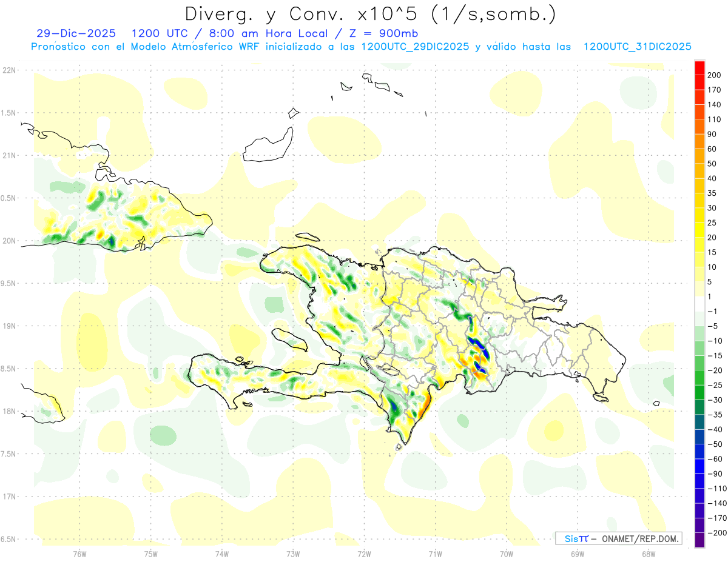Click the positive '110' colorbar value
The image size is (728, 562).
(714, 119)
